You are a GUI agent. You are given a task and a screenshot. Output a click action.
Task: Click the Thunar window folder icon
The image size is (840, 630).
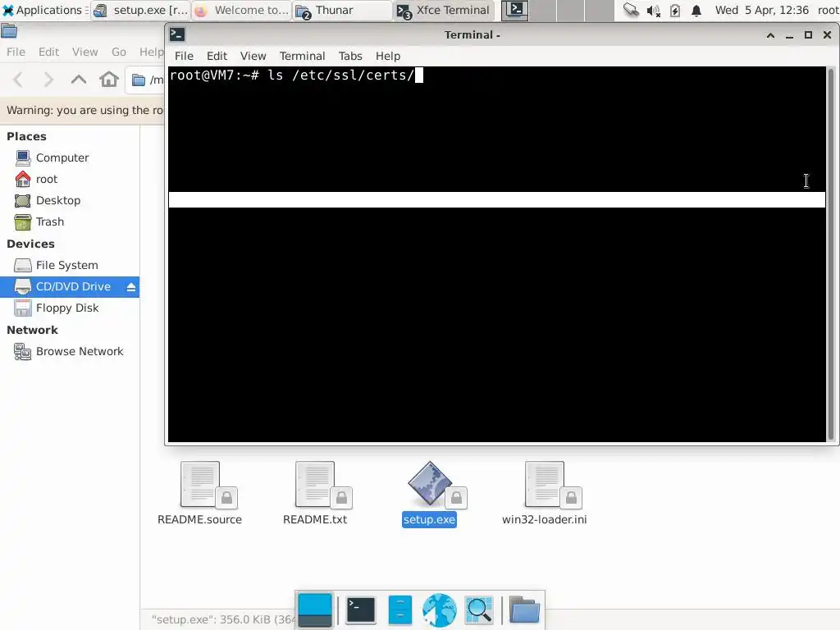[x=9, y=32]
